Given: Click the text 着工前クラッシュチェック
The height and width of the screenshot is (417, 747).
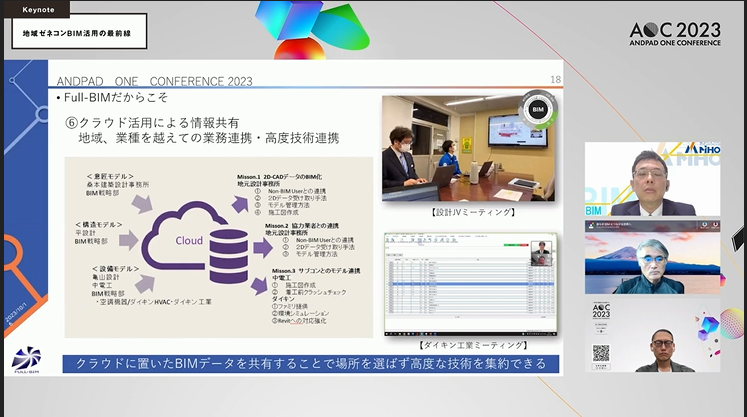Looking at the screenshot, I should tap(316, 292).
